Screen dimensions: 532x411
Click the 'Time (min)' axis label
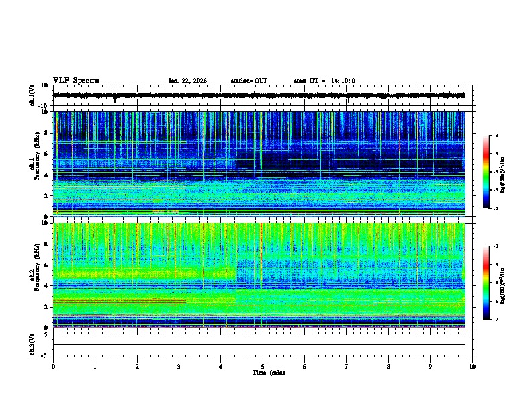269,373
